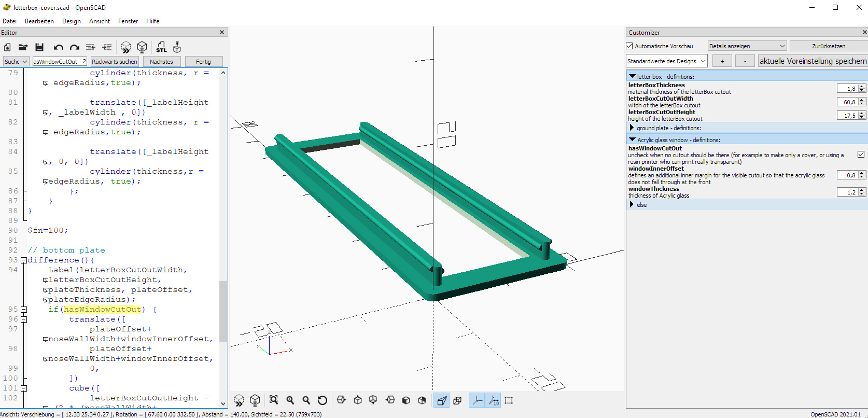The height and width of the screenshot is (418, 868).
Task: Click aktuelle Voreinstellung speichern button
Action: 813,61
